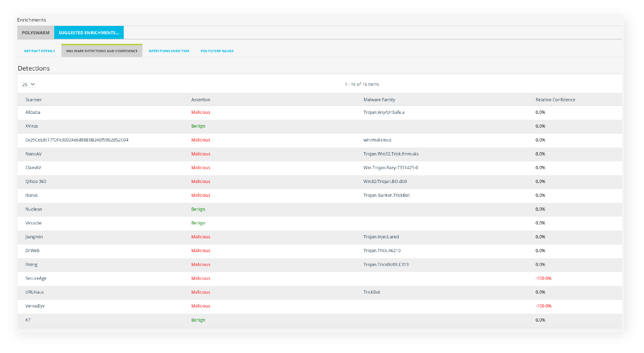Screen dimensions: 644x353
Task: Select the Jiangmin scanner cell
Action: point(34,237)
